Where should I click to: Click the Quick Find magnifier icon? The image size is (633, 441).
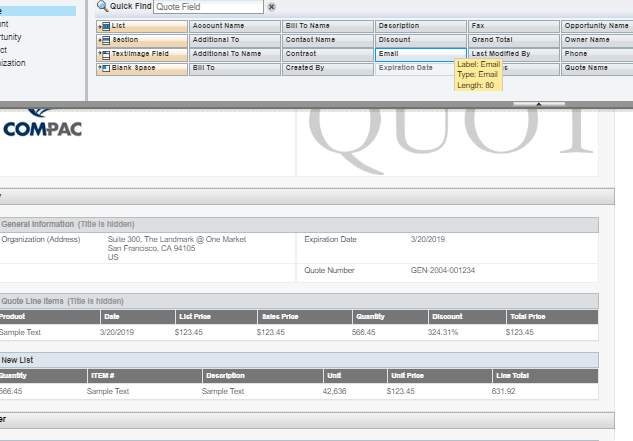(103, 6)
